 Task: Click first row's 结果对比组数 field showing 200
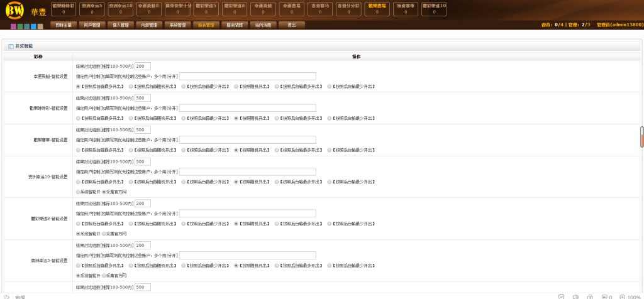click(x=143, y=66)
